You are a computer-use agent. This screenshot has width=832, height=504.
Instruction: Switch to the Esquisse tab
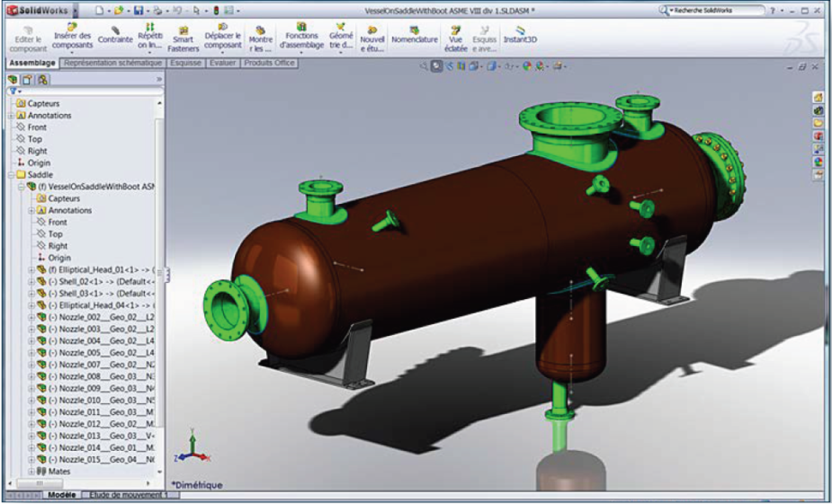(x=185, y=63)
